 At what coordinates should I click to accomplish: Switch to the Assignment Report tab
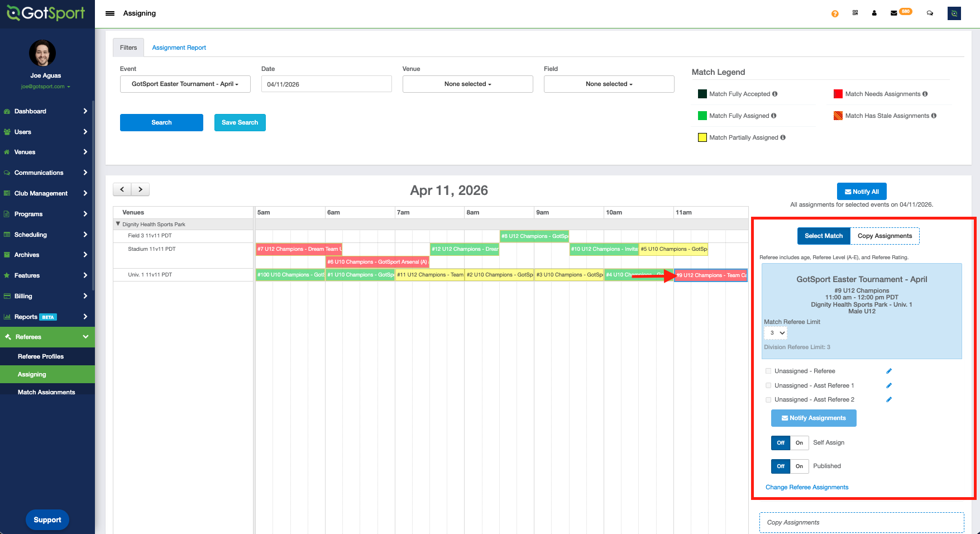tap(179, 47)
